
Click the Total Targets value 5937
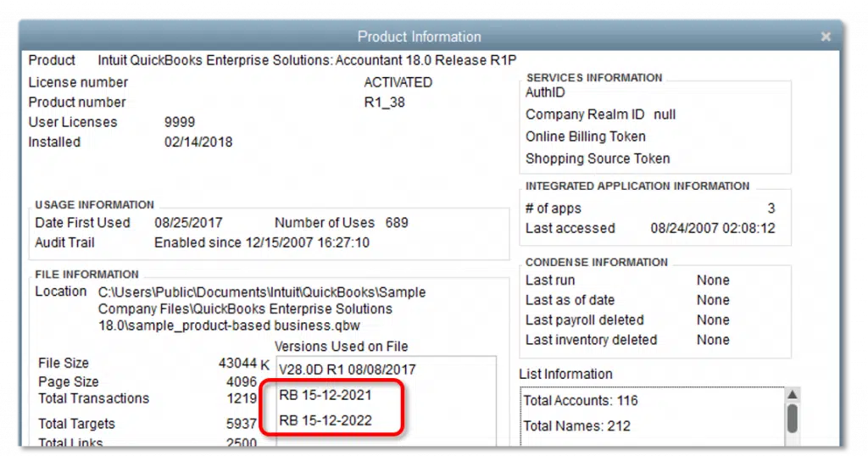(x=242, y=424)
